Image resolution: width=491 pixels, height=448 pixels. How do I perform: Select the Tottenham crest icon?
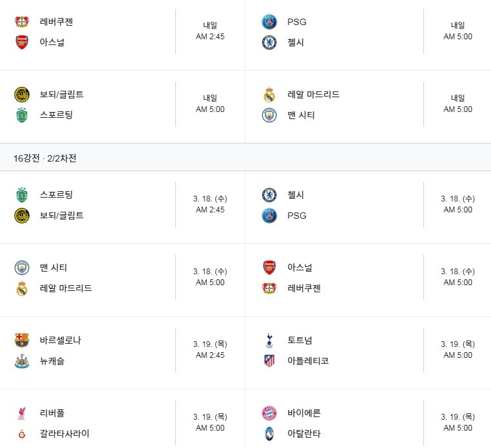269,341
